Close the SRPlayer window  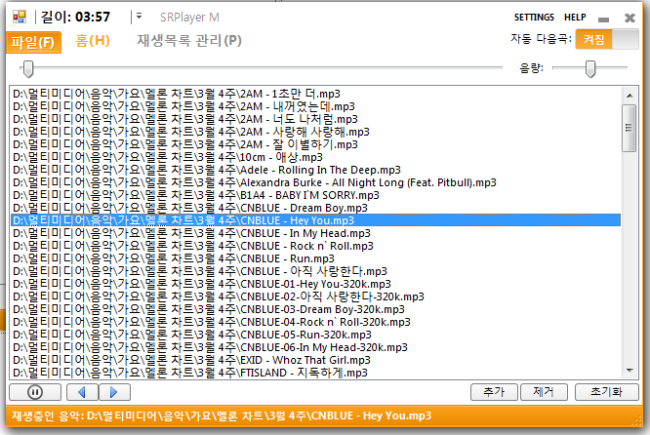(x=630, y=18)
